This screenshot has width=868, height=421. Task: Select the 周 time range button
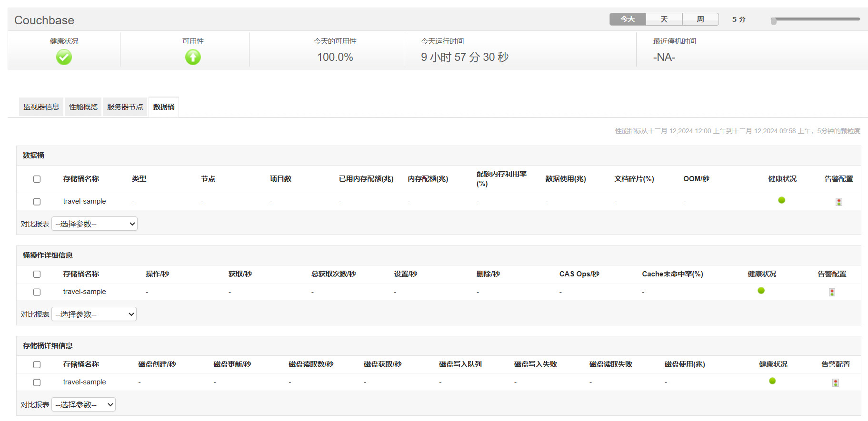[700, 19]
